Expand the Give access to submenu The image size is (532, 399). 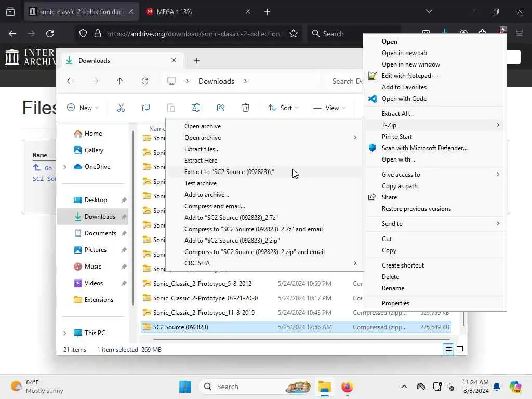pyautogui.click(x=498, y=175)
